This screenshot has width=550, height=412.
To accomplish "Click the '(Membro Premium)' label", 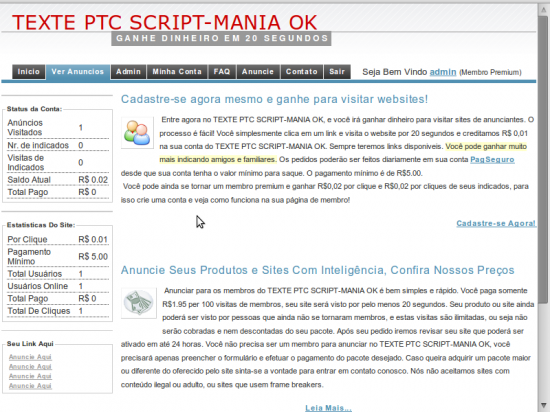I will point(490,73).
